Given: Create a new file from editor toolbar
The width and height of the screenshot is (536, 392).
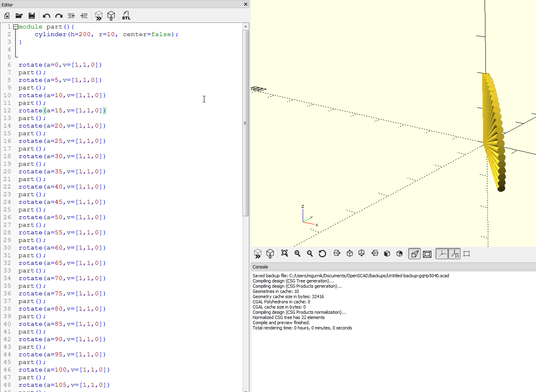Looking at the screenshot, I should click(7, 16).
